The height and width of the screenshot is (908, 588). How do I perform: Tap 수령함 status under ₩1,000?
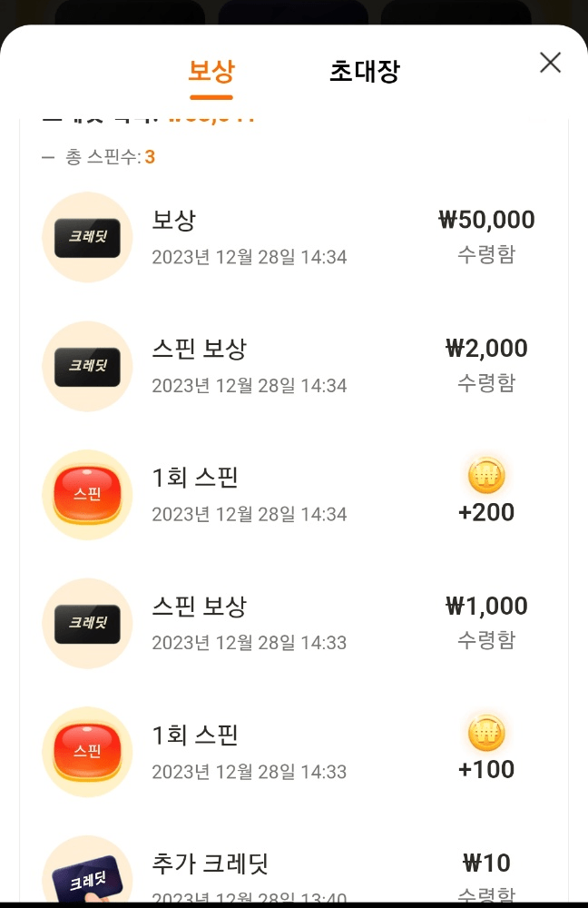pyautogui.click(x=486, y=639)
